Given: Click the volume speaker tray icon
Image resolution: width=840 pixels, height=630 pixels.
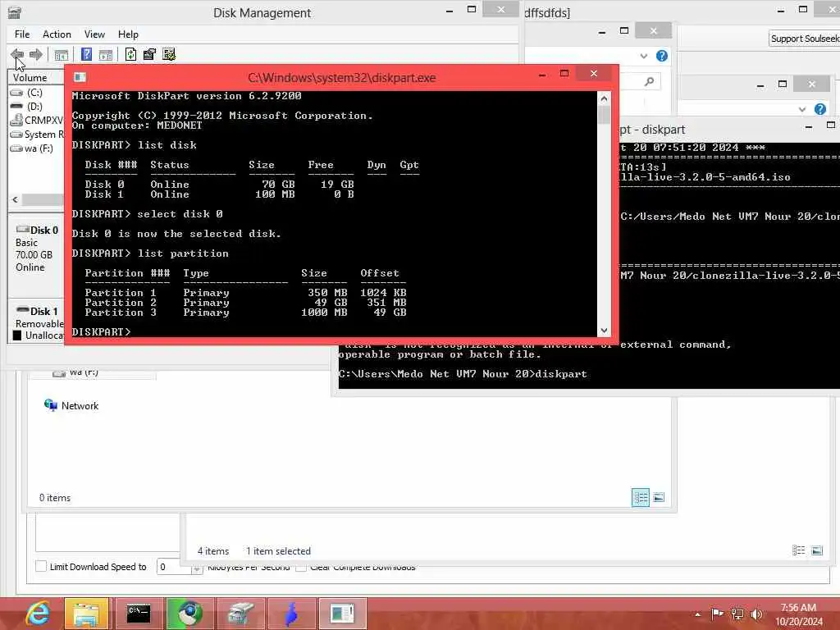Looking at the screenshot, I should [756, 614].
